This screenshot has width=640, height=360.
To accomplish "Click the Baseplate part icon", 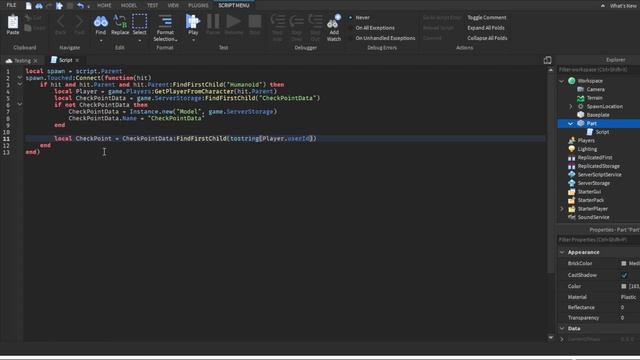I will coord(580,115).
